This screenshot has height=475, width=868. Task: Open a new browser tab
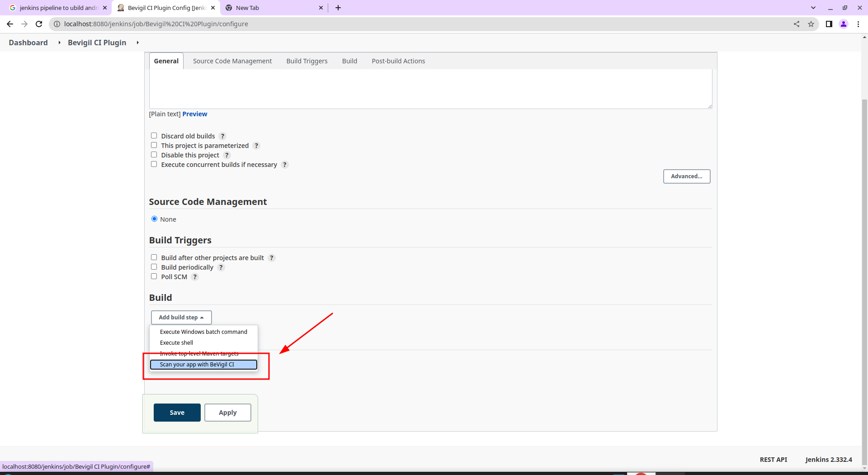[338, 8]
